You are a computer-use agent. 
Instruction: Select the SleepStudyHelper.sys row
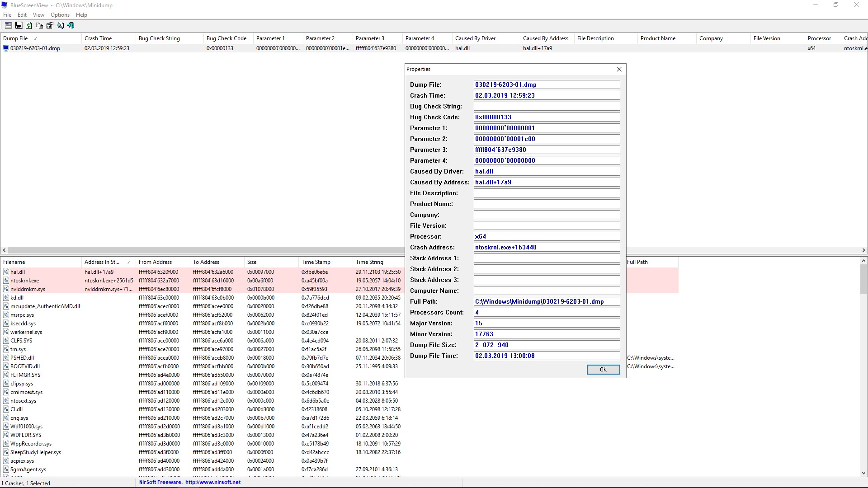pyautogui.click(x=339, y=452)
